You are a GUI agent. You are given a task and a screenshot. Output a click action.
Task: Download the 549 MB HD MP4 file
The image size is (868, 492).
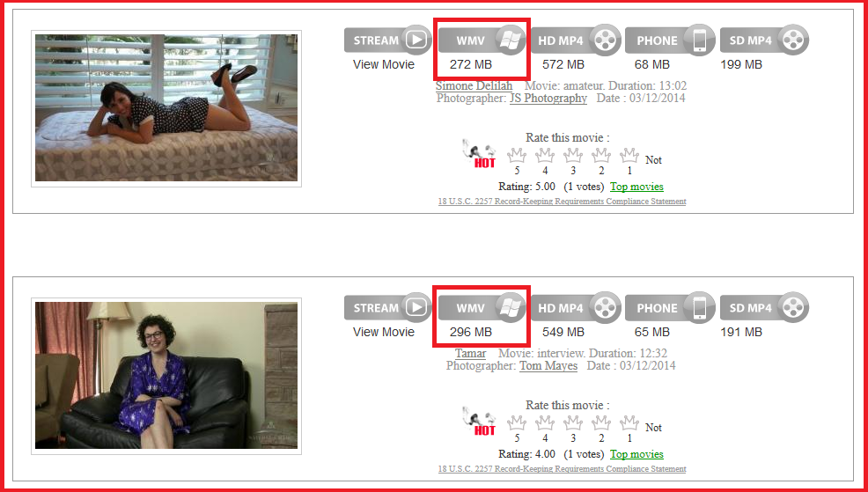click(576, 308)
